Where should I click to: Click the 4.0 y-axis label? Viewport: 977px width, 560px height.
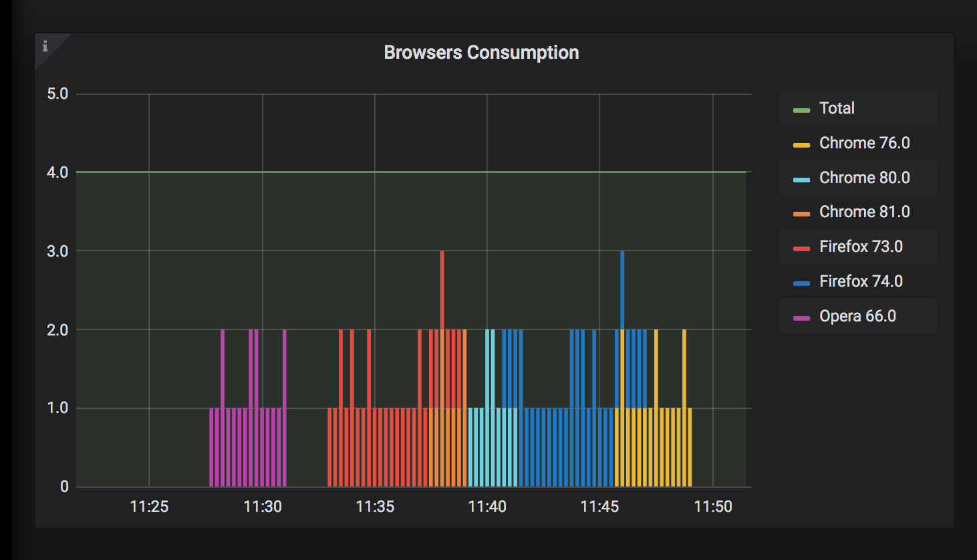pos(57,172)
